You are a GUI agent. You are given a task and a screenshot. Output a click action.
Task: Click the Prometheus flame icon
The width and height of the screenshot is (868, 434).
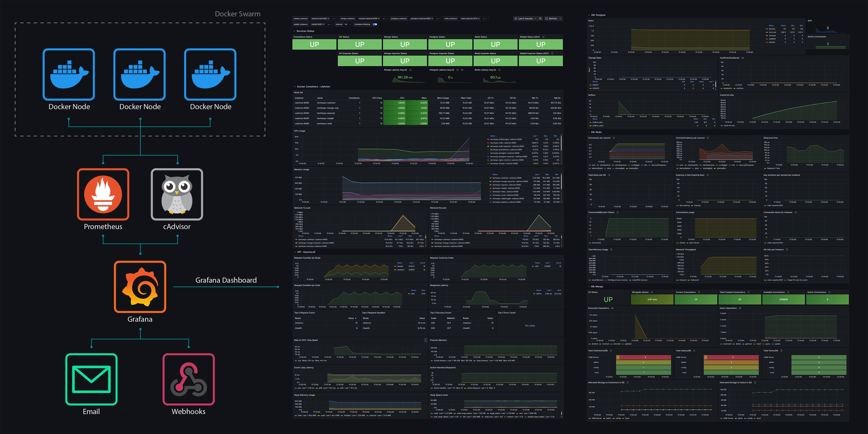pos(103,194)
